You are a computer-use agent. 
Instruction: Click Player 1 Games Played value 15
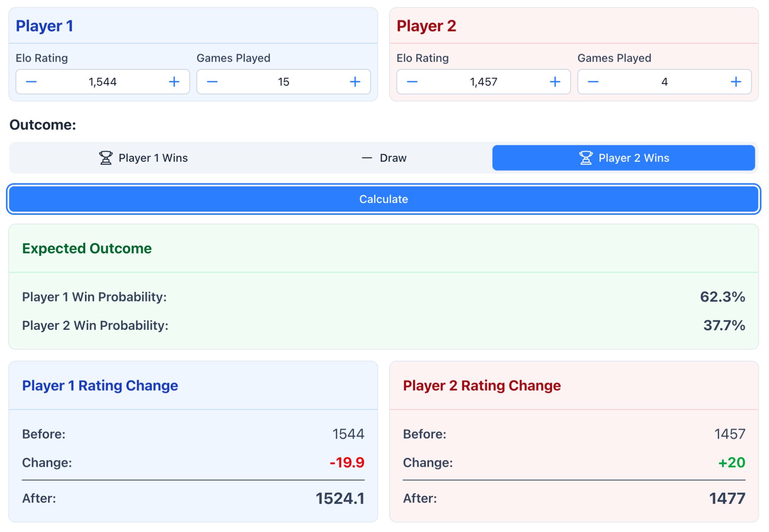284,82
